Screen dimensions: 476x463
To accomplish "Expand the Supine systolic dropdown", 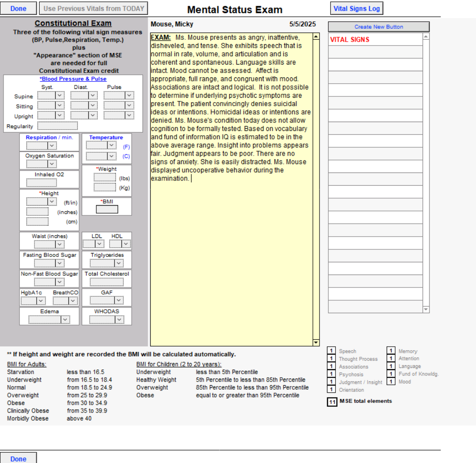I will point(60,96).
